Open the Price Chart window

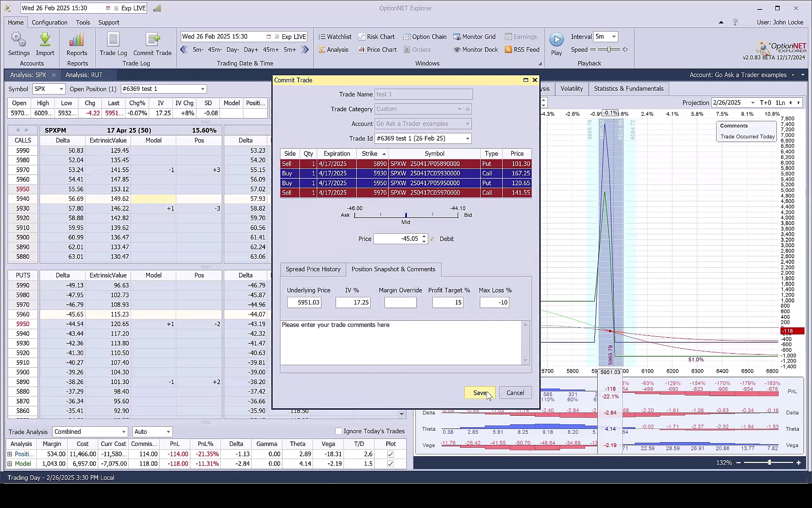click(377, 49)
